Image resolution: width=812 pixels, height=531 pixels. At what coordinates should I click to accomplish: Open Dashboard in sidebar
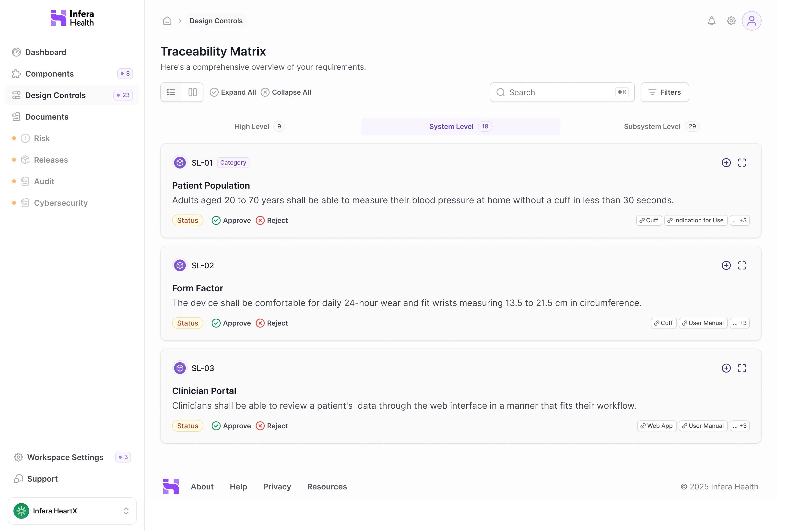(x=72, y=52)
